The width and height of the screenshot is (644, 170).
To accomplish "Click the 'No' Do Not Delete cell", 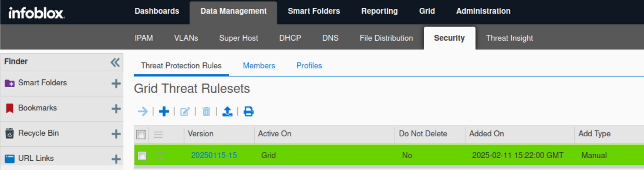I will tap(407, 155).
